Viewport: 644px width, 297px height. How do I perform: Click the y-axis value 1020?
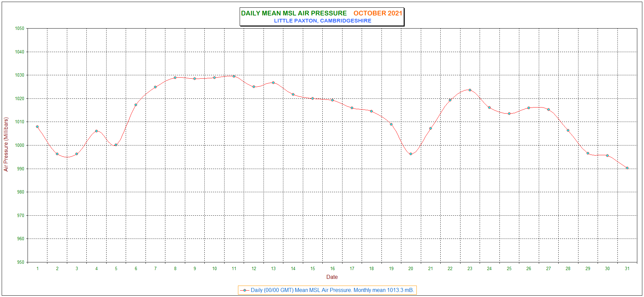click(x=19, y=99)
